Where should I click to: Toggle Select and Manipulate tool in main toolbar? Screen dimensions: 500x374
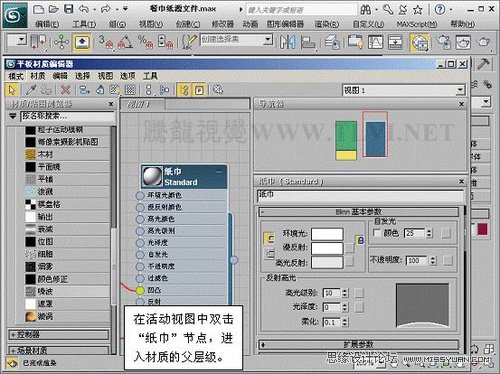(x=61, y=42)
